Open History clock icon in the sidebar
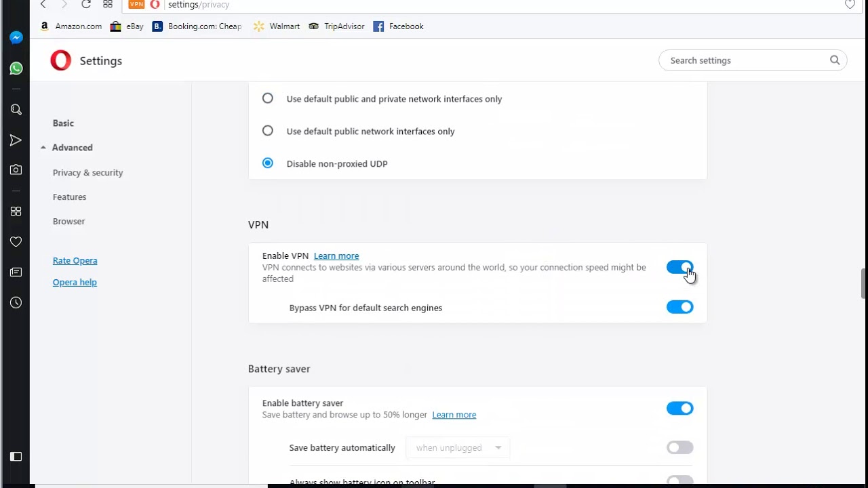This screenshot has height=488, width=868. [16, 303]
